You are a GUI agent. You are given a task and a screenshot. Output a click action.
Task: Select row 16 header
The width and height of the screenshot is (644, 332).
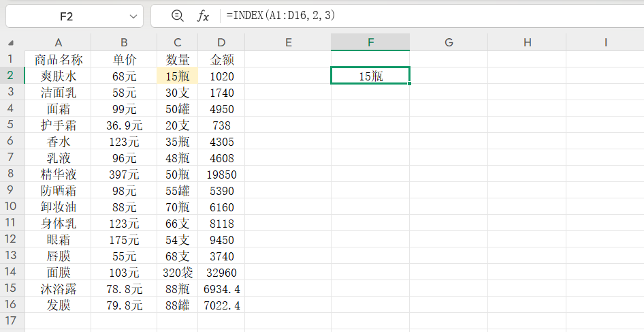coord(10,305)
